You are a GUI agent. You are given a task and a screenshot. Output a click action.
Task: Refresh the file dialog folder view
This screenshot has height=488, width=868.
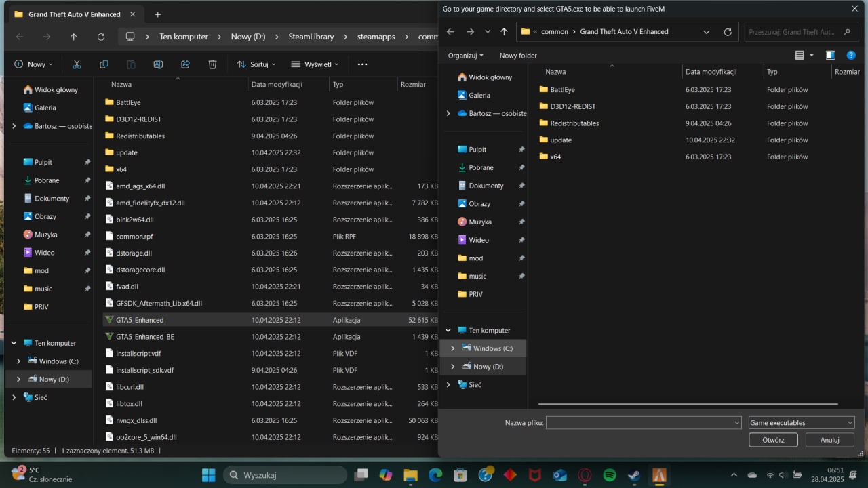point(728,32)
